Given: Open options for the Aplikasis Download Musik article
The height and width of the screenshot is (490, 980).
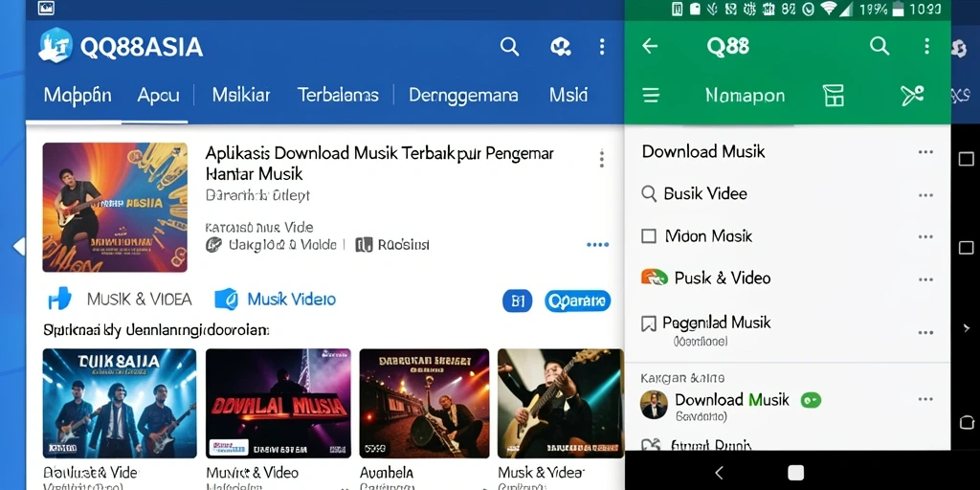Looking at the screenshot, I should (x=601, y=159).
